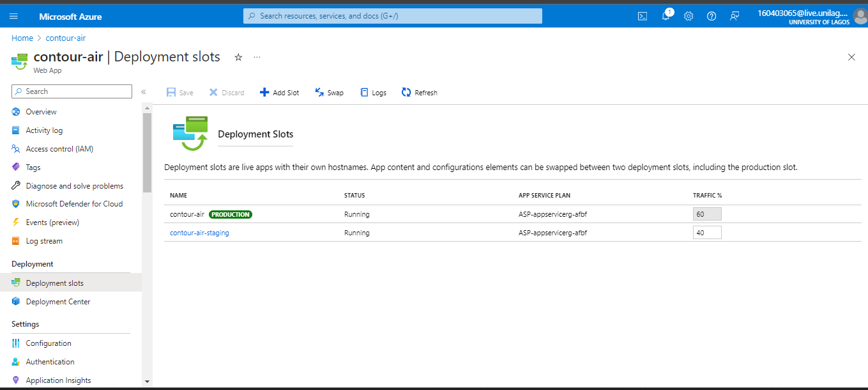This screenshot has height=390, width=868.
Task: Click the contour-air production slot name
Action: 187,214
